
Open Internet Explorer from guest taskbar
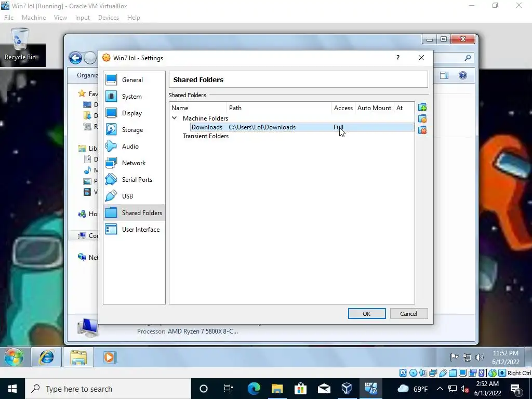coord(46,357)
